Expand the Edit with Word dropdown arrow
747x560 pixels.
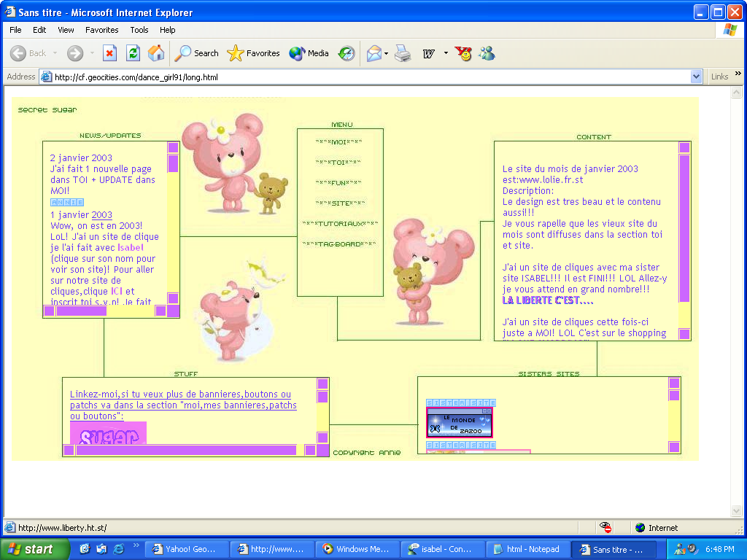(x=445, y=53)
